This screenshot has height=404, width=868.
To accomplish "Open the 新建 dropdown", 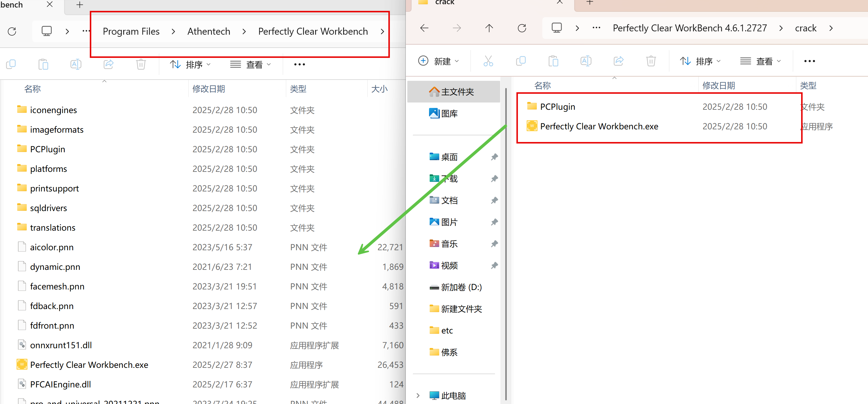I will point(438,61).
